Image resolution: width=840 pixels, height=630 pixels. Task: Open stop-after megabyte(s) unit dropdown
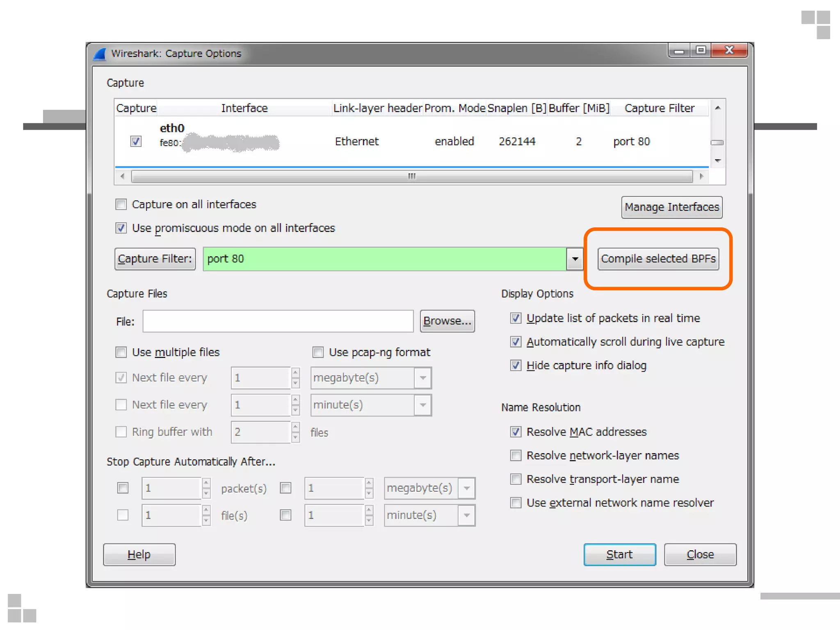pos(466,488)
